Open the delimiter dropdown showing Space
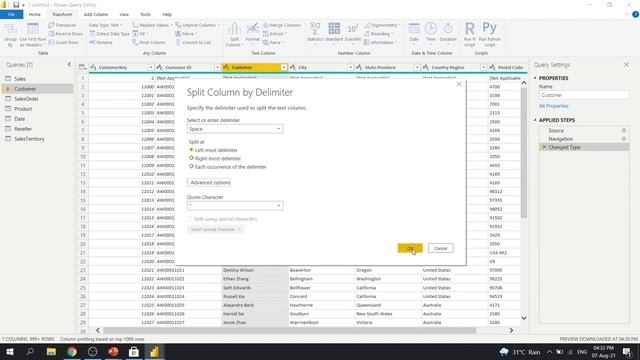This screenshot has height=360, width=640. 235,129
